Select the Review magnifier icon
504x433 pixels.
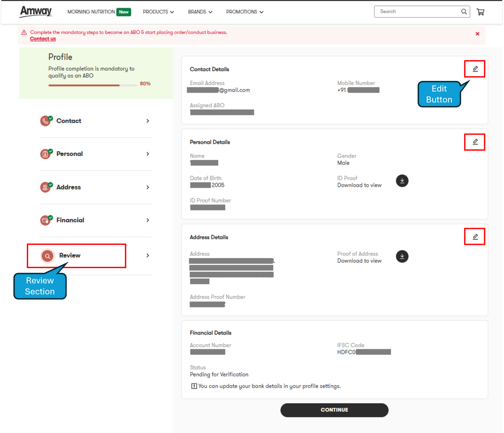47,255
